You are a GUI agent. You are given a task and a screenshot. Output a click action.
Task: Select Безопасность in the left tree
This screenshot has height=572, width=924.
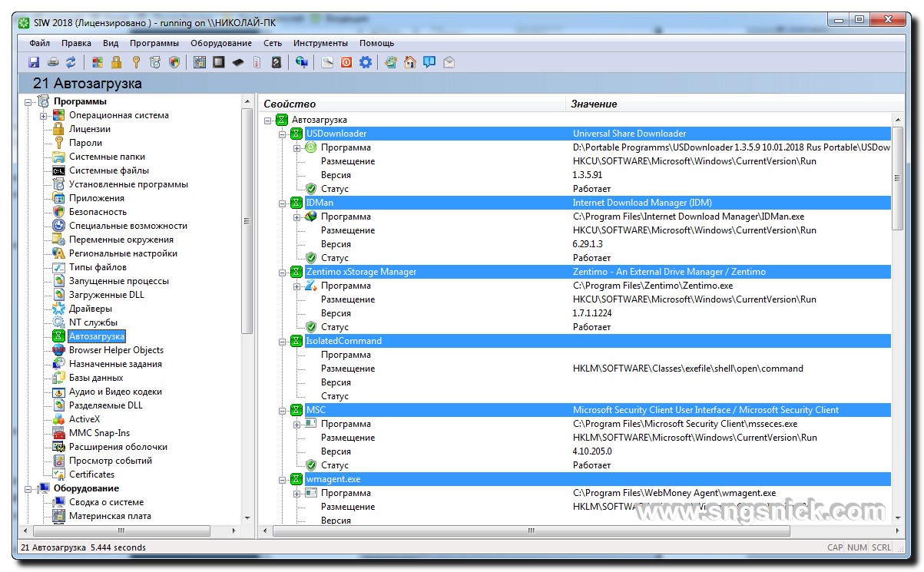(98, 212)
